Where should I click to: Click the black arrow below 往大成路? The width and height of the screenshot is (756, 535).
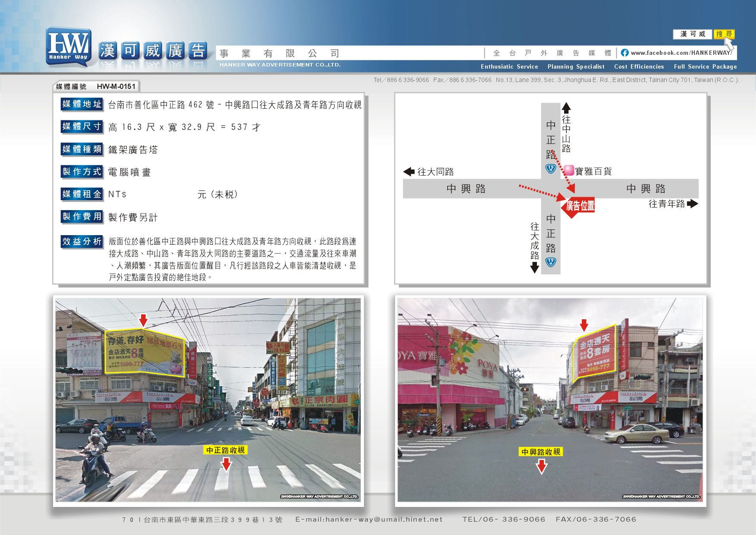pos(534,268)
